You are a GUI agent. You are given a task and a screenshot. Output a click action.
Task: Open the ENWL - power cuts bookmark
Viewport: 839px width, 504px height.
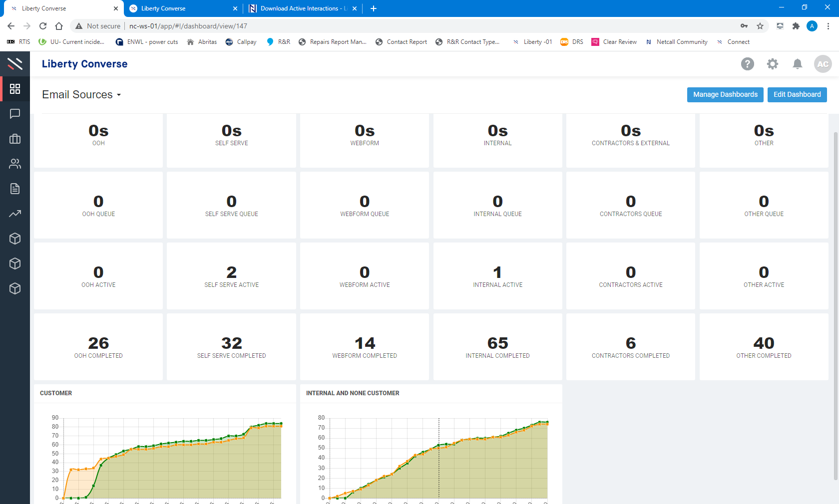[147, 42]
